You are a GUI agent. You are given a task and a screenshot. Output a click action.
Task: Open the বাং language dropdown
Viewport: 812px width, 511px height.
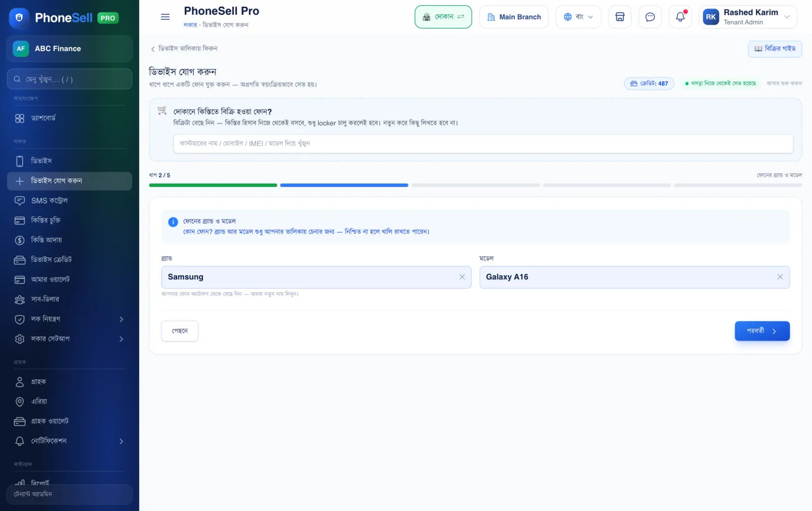click(578, 17)
